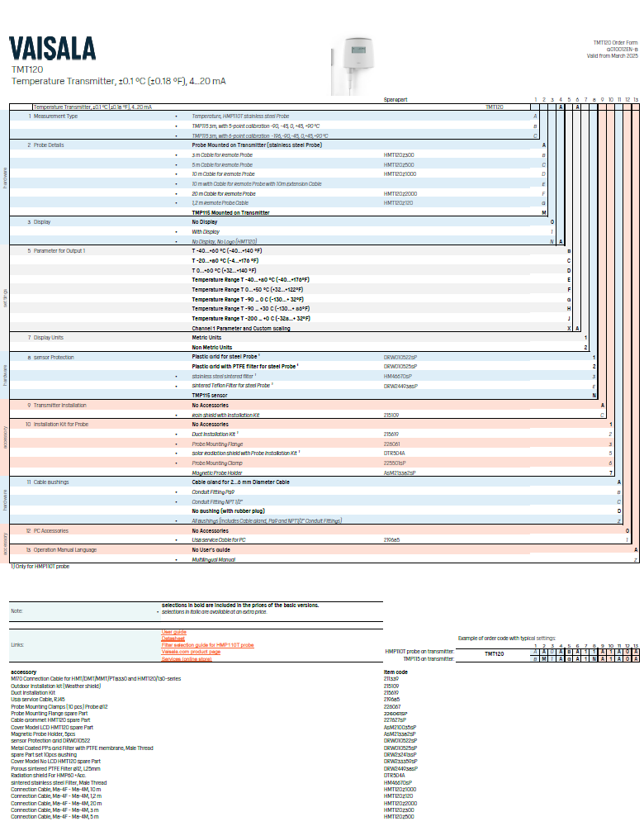The image size is (644, 831).
Task: Click the '1 Measurement Type' row label
Action: (x=53, y=116)
